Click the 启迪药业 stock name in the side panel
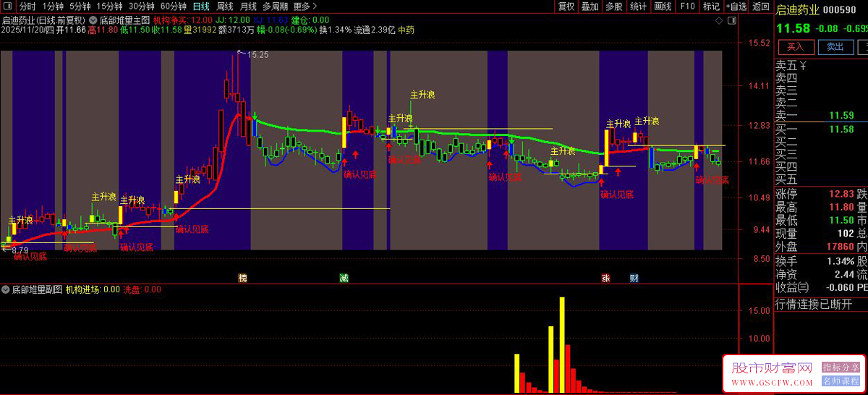868x395 pixels. tap(797, 9)
